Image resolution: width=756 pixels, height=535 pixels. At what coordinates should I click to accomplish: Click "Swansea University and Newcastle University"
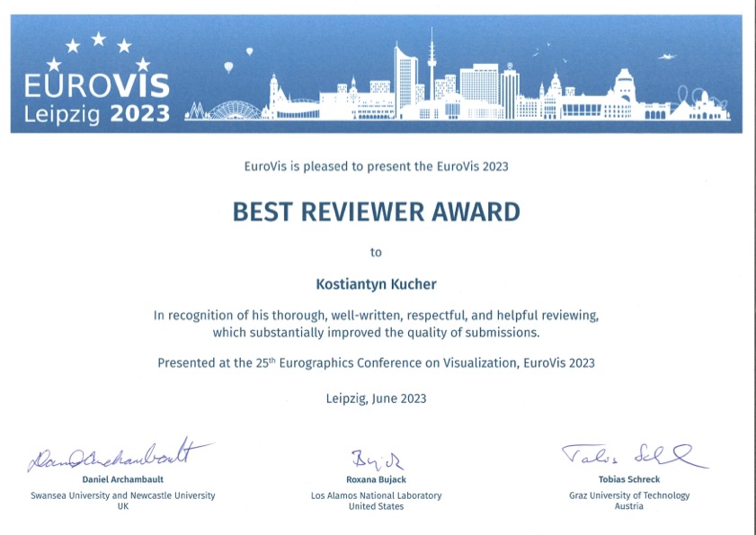point(123,495)
